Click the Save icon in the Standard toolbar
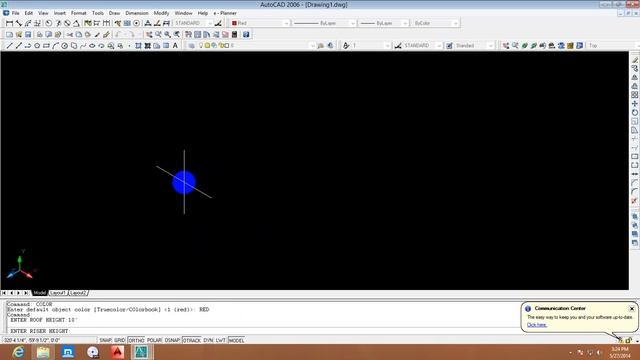The height and width of the screenshot is (360, 640). tap(28, 35)
